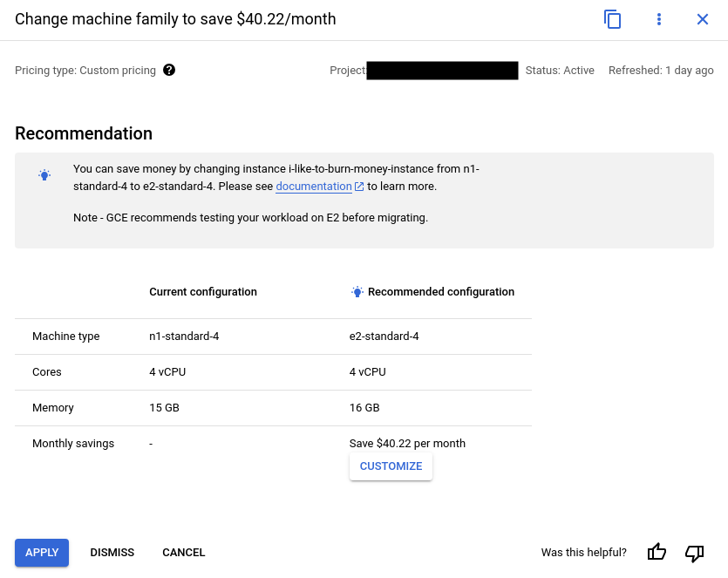Select the n1-standard-4 machine type cell
This screenshot has width=728, height=578.
[x=183, y=336]
